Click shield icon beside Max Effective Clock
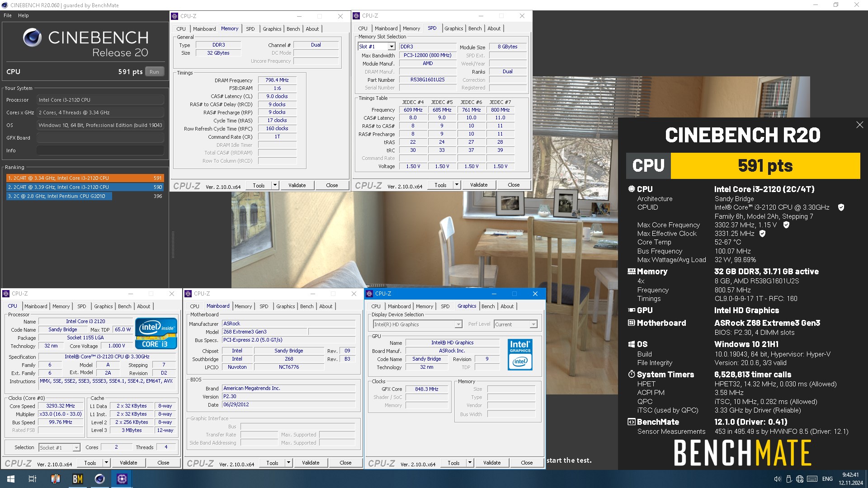This screenshot has width=868, height=488. click(762, 234)
